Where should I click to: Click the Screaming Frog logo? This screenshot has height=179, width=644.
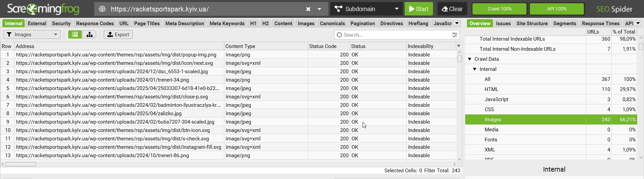tap(43, 9)
